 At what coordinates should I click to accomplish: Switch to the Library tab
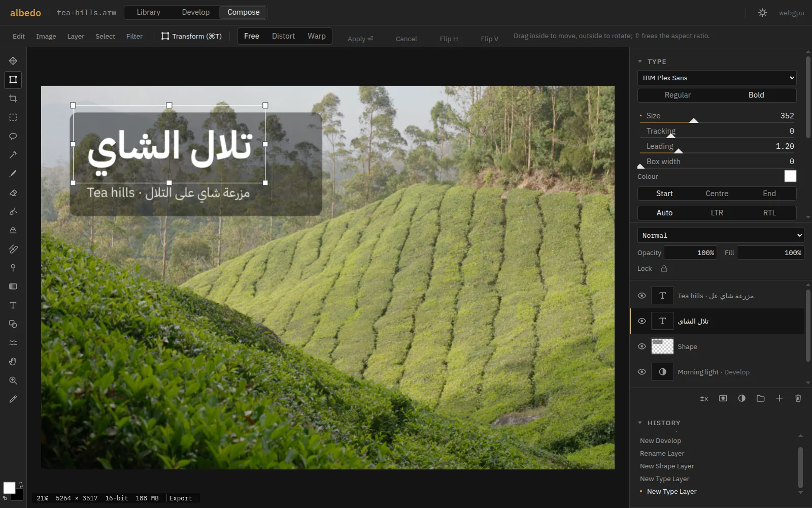148,12
